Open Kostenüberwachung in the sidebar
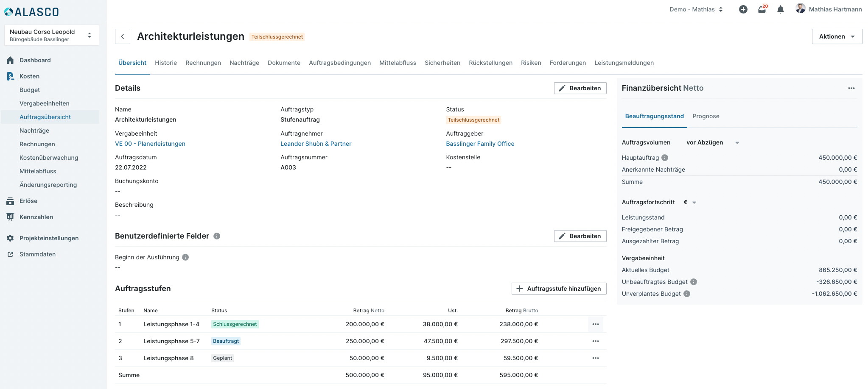This screenshot has width=868, height=389. coord(49,158)
